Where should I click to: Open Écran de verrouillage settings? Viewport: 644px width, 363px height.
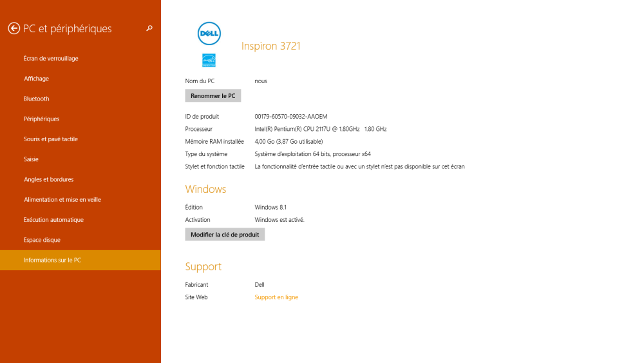51,59
